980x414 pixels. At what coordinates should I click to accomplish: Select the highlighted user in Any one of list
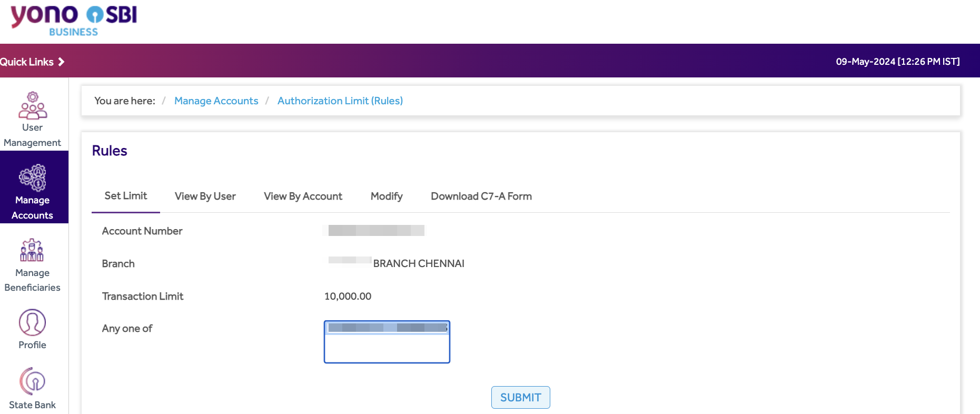387,328
